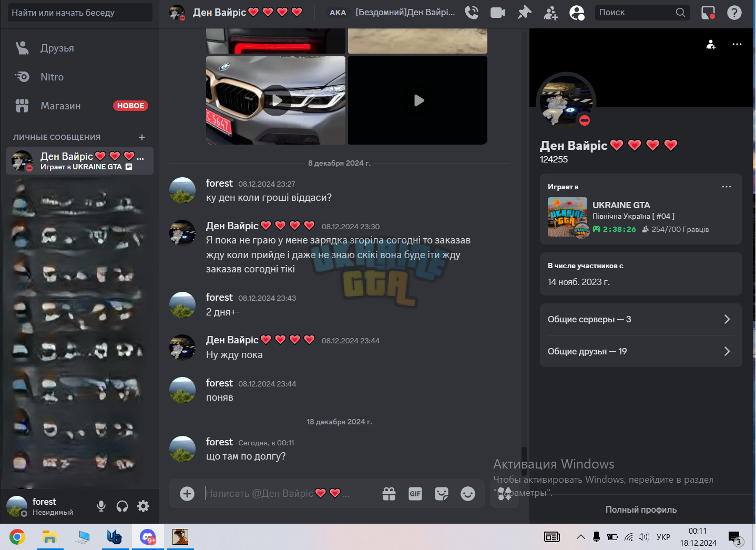Hide the user profile panel
The width and height of the screenshot is (756, 550).
pos(577,13)
